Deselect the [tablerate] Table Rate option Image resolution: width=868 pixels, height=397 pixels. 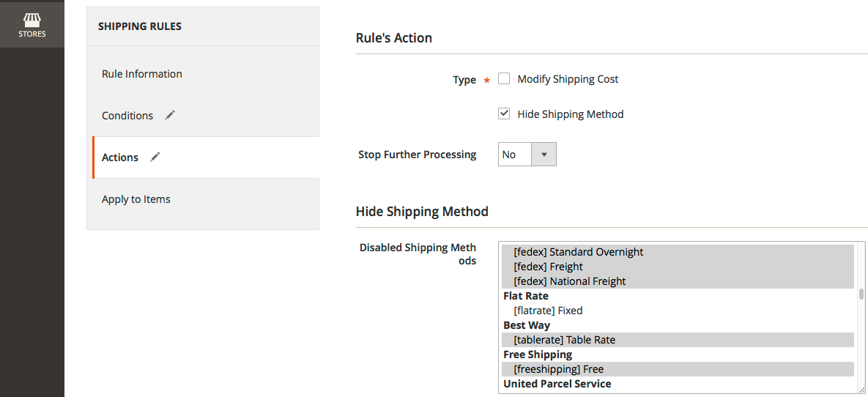[x=564, y=340]
